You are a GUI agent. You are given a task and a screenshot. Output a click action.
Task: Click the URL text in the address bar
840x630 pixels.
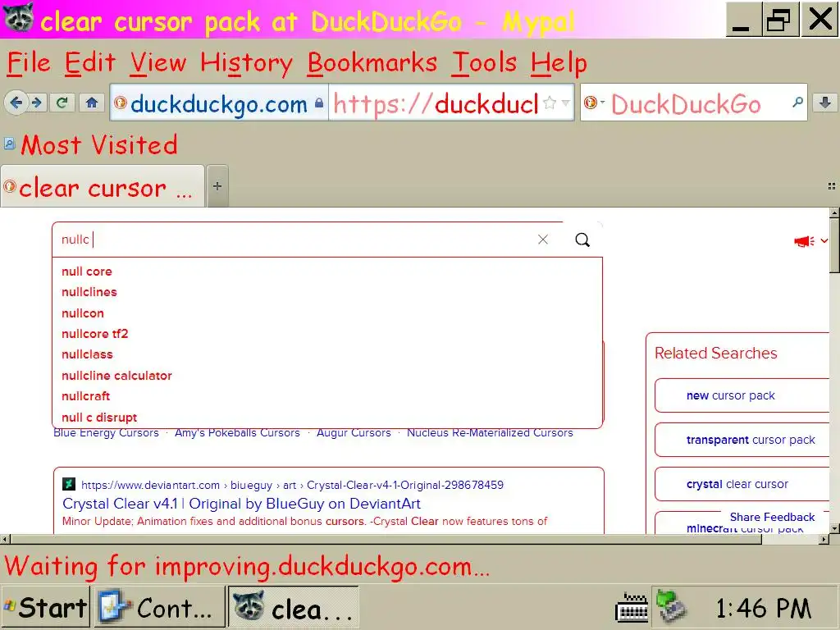435,103
